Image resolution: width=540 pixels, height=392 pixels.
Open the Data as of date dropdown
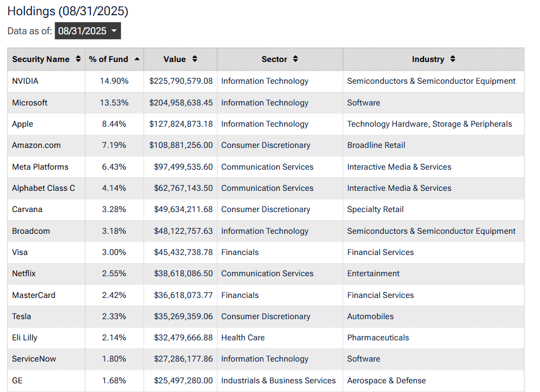pos(88,31)
